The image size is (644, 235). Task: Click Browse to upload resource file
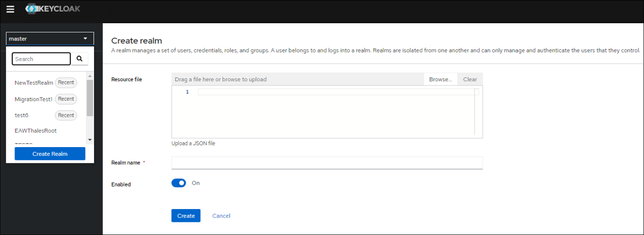(440, 79)
